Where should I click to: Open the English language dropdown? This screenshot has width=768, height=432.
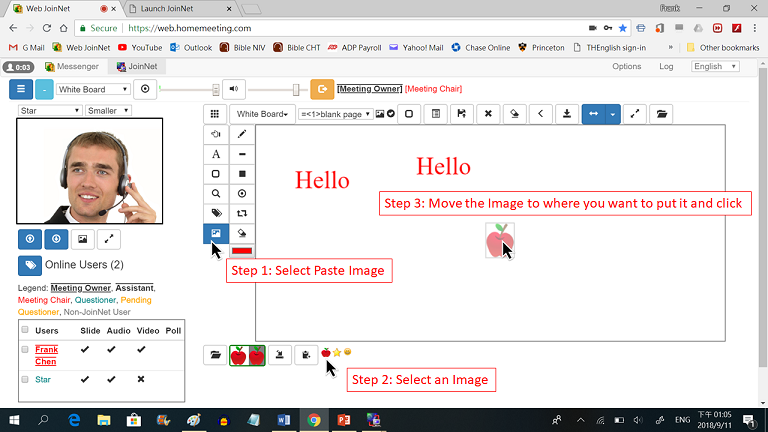[x=713, y=67]
